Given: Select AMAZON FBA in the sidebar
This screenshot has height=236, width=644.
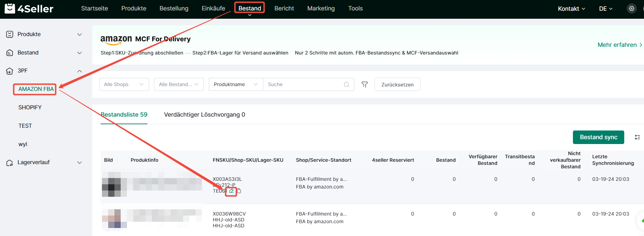Looking at the screenshot, I should coord(36,89).
